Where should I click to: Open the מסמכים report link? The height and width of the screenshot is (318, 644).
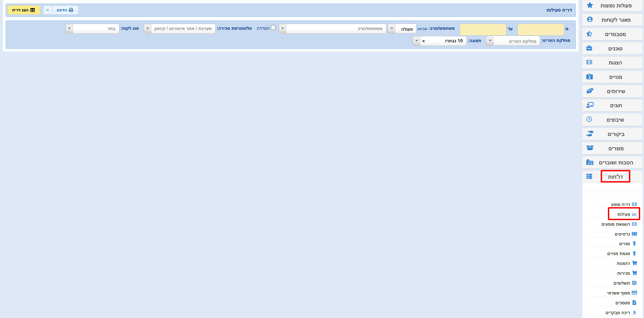623,303
